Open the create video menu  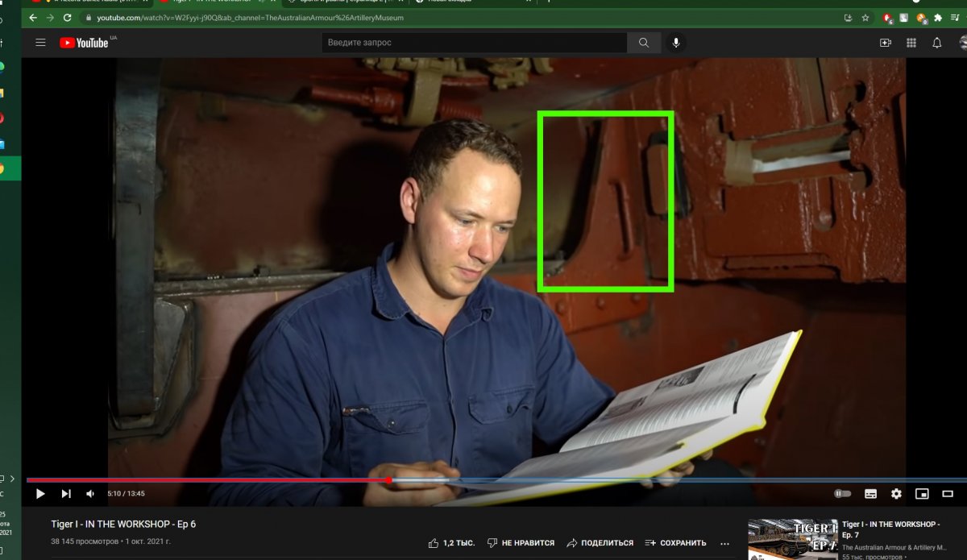tap(886, 43)
